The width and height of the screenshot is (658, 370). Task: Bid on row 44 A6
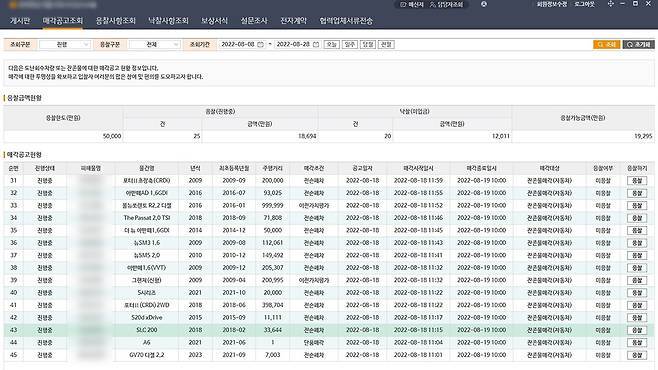637,343
